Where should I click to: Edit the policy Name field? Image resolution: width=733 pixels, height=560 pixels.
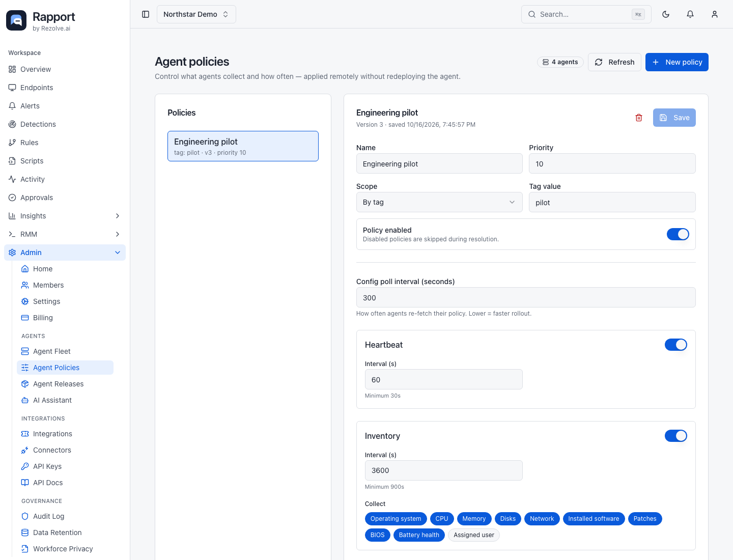[x=439, y=163]
